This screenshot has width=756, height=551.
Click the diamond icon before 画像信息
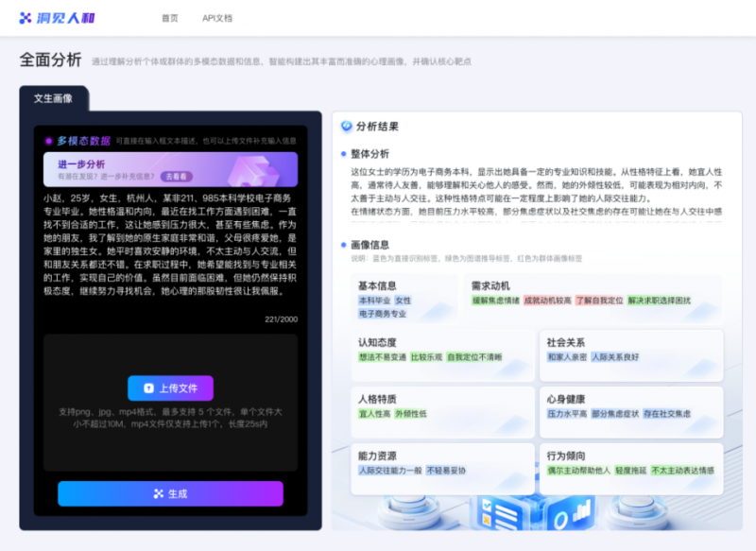[344, 242]
